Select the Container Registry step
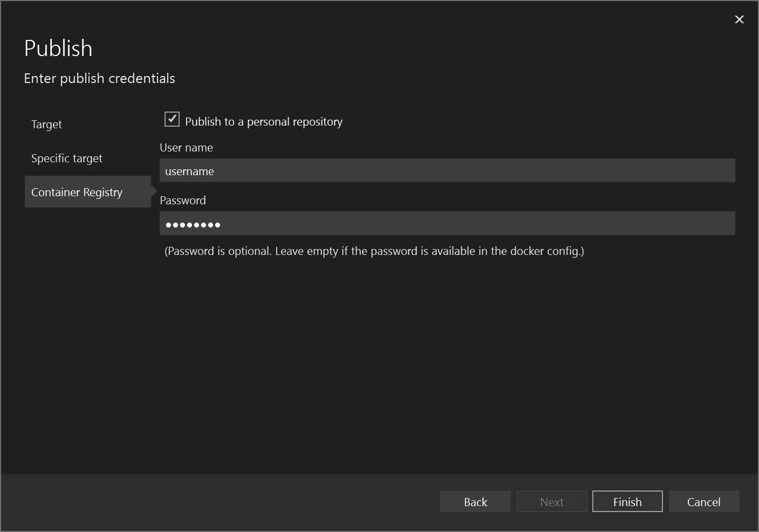Screen dimensions: 759x532 click(77, 192)
